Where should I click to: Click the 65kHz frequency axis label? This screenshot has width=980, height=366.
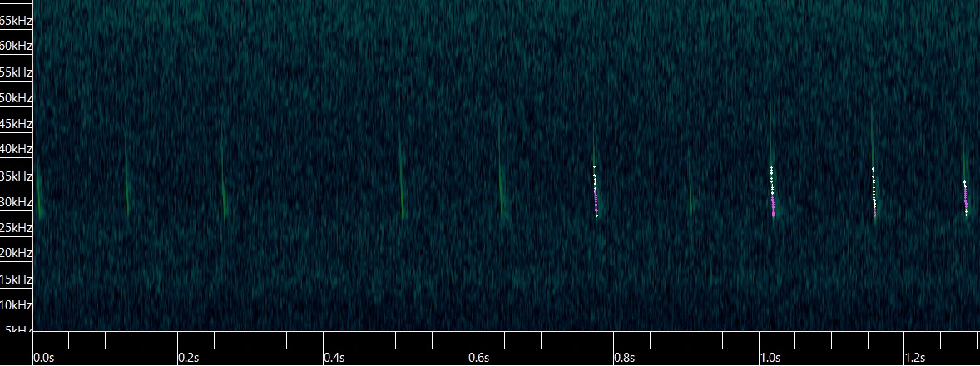tap(16, 20)
